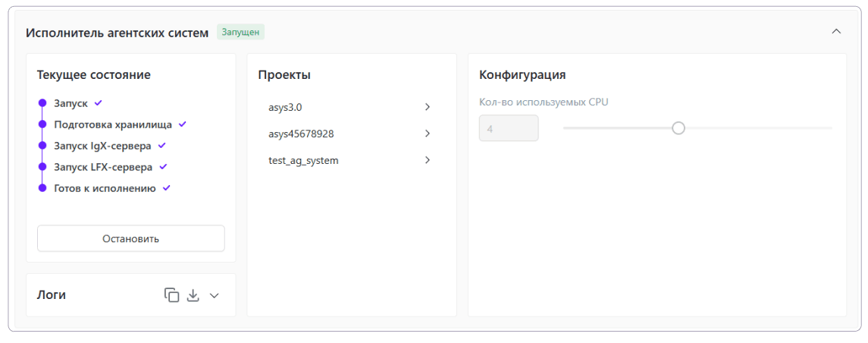
Task: Click the Запущен status badge
Action: click(x=240, y=32)
